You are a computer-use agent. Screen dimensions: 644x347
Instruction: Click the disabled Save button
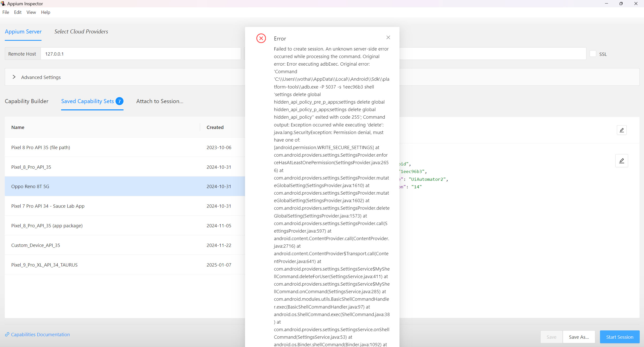(551, 337)
